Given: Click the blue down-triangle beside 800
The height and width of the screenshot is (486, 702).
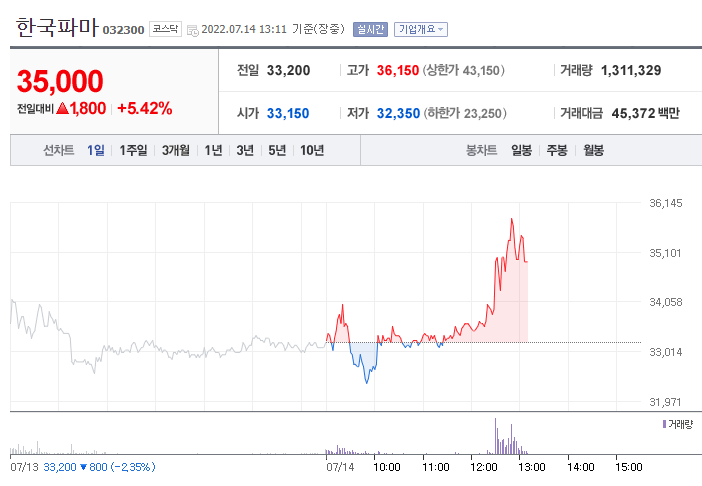Looking at the screenshot, I should click(x=83, y=467).
